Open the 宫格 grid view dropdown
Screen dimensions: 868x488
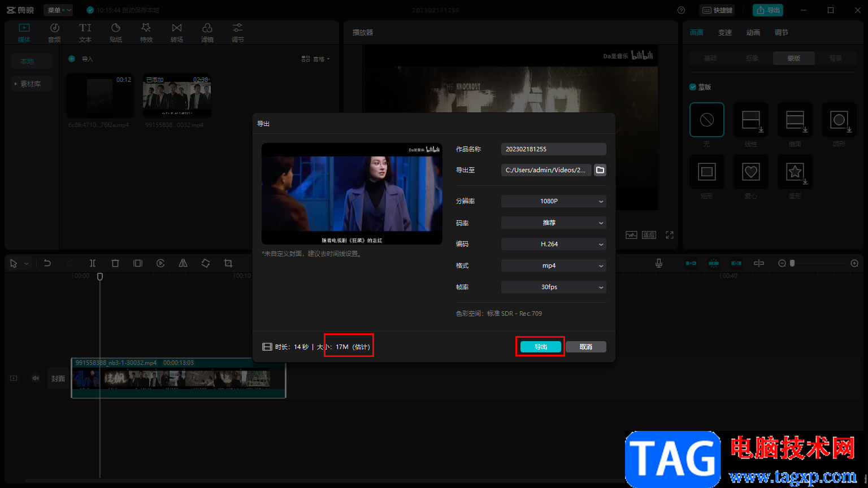point(315,59)
